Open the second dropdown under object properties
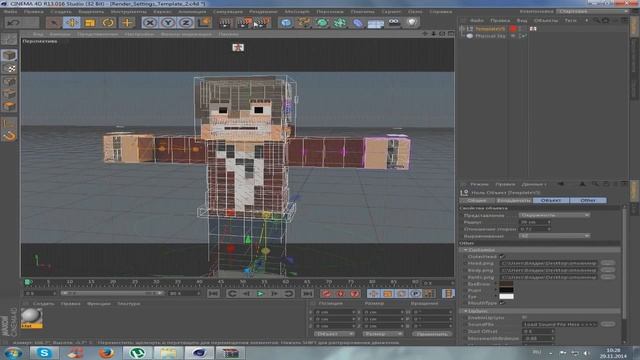Viewport: 640px width, 360px height. click(x=554, y=236)
